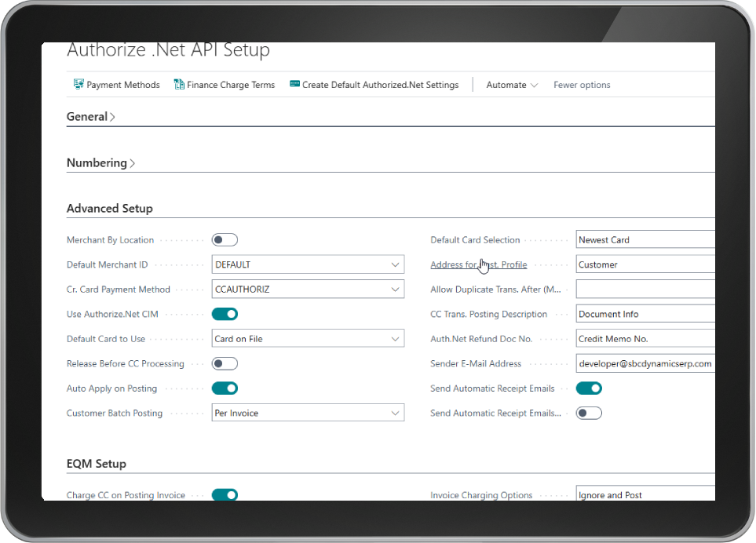Open the Automate menu
The height and width of the screenshot is (543, 756).
point(512,85)
